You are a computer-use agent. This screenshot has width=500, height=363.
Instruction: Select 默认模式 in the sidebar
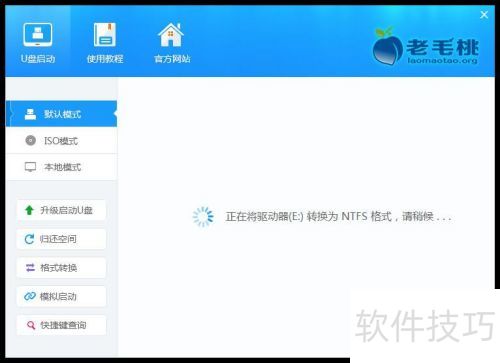click(x=61, y=114)
